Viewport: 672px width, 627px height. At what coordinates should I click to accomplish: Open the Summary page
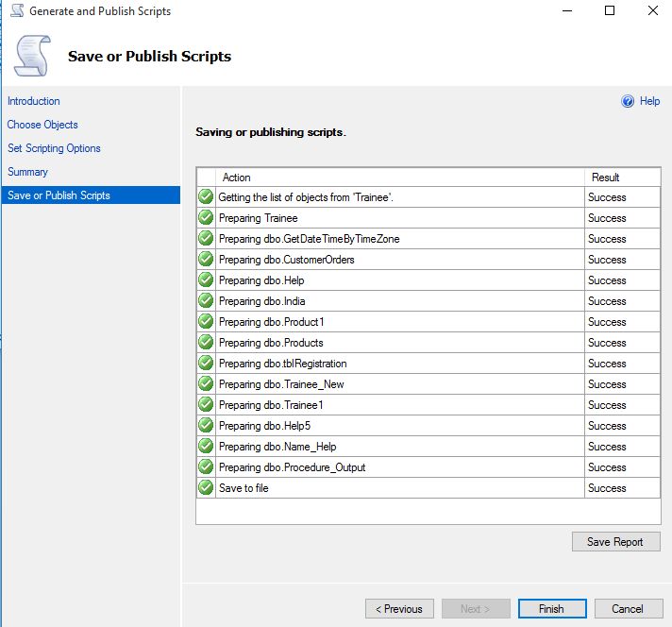pos(27,172)
